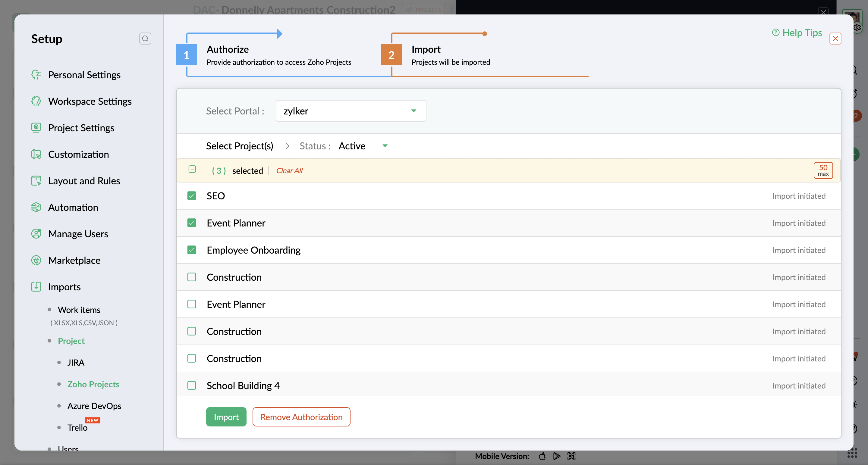The width and height of the screenshot is (868, 465).
Task: Click the Marketplace sidebar icon
Action: coord(36,260)
